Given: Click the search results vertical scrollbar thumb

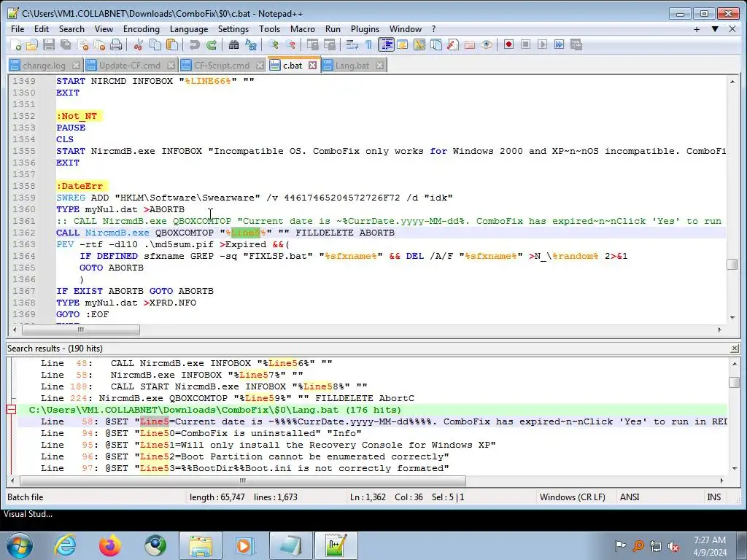Looking at the screenshot, I should click(734, 382).
